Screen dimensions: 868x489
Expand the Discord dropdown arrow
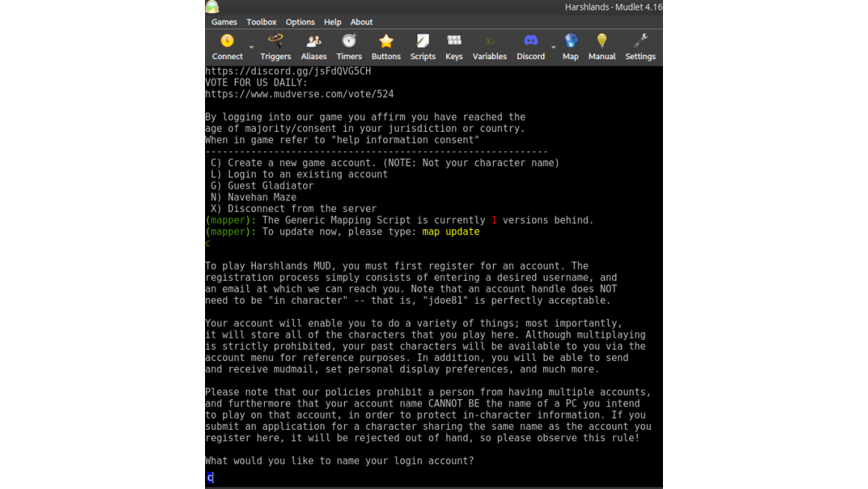point(554,47)
